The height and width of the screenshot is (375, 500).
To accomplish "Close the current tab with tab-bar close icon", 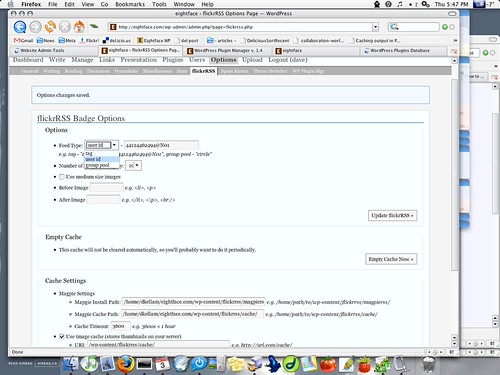I will [x=454, y=51].
